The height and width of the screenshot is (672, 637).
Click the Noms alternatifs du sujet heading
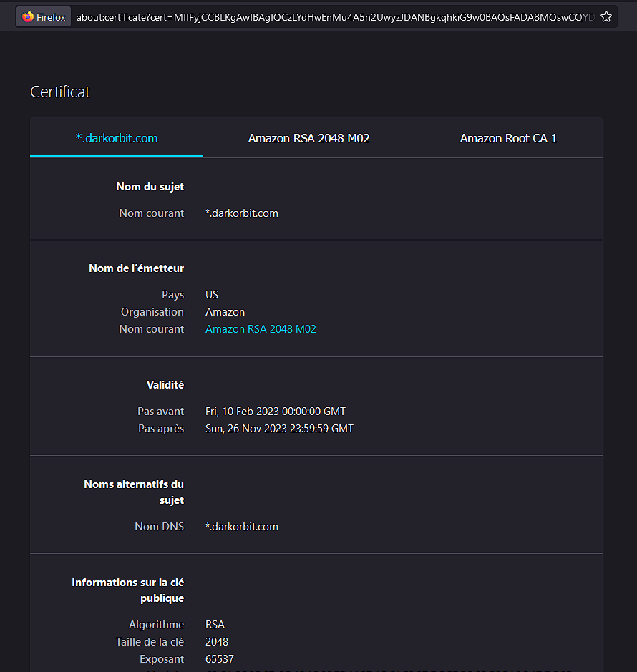click(134, 492)
